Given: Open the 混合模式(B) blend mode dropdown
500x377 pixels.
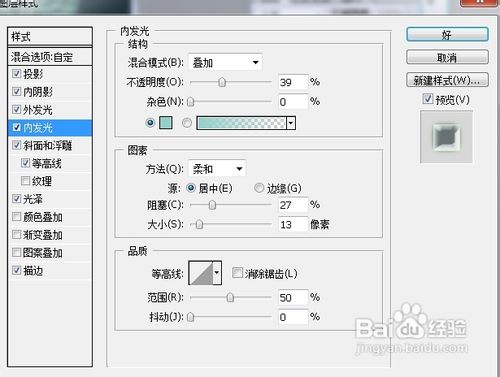Looking at the screenshot, I should pos(225,62).
